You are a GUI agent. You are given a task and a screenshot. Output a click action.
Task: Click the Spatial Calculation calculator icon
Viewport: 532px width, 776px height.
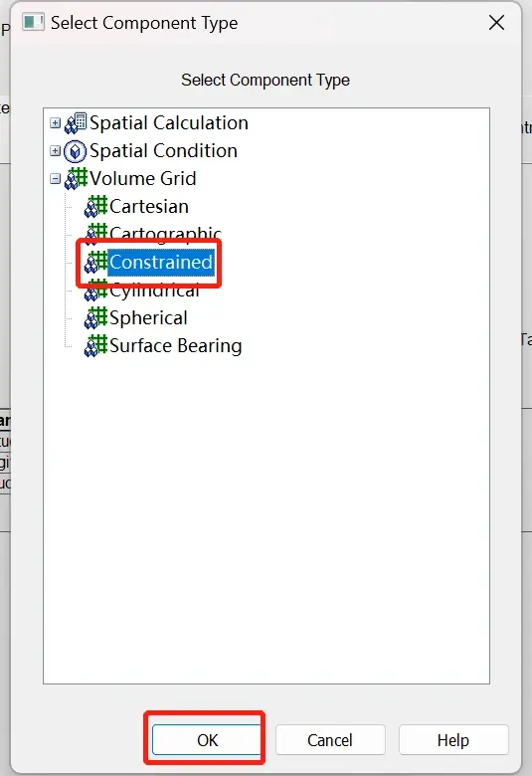76,123
